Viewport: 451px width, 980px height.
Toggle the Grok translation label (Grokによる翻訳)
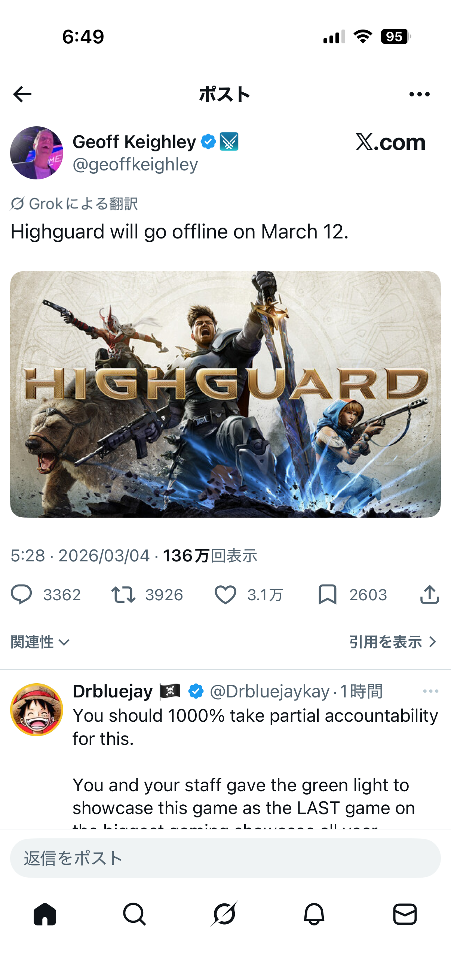74,204
